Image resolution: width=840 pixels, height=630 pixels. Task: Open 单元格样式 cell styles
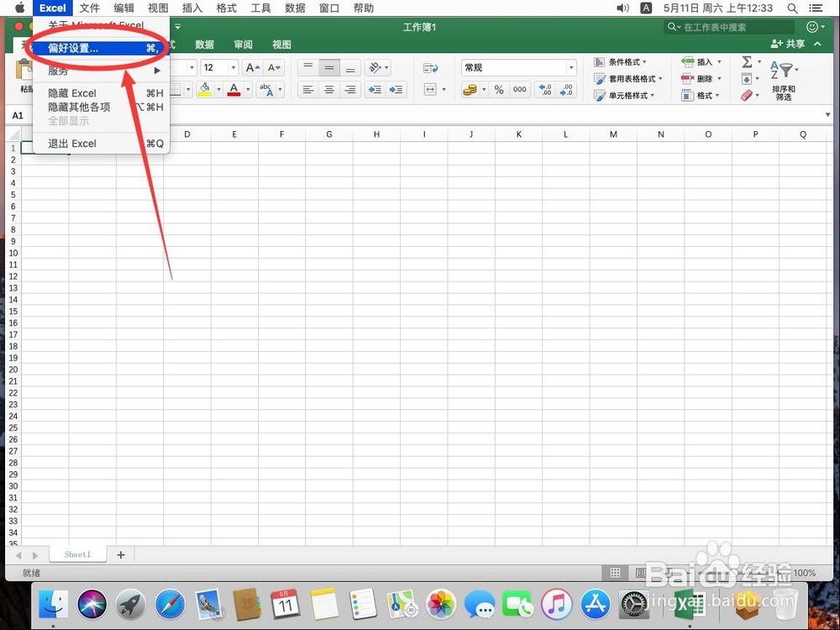click(x=625, y=96)
